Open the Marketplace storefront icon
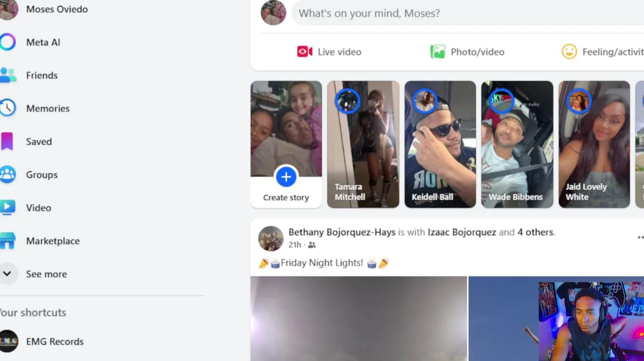 [x=8, y=241]
